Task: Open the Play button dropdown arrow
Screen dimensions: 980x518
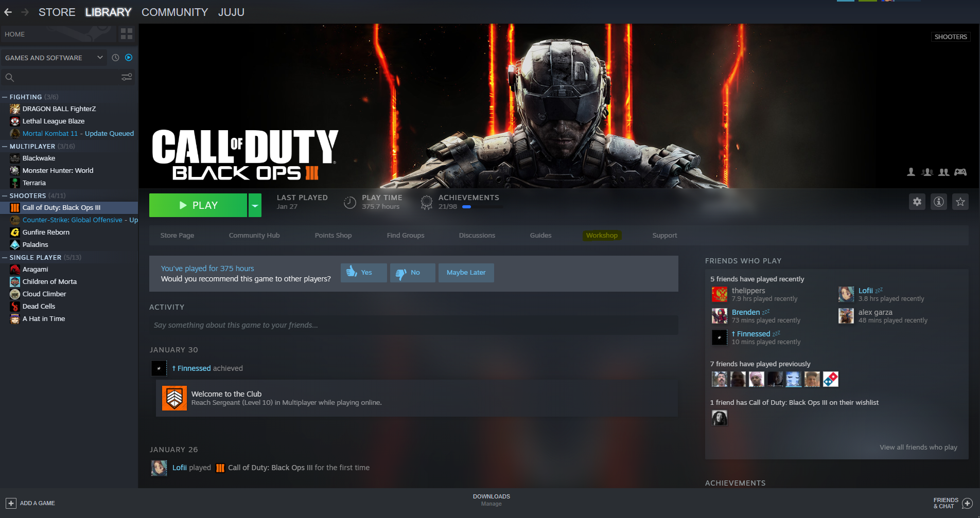Action: click(255, 205)
